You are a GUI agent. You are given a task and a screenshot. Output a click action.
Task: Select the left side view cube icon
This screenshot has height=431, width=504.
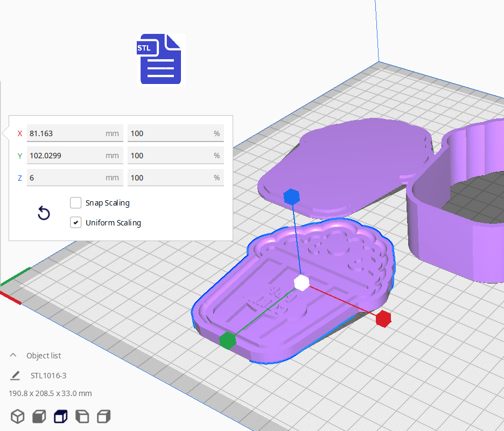pyautogui.click(x=82, y=416)
